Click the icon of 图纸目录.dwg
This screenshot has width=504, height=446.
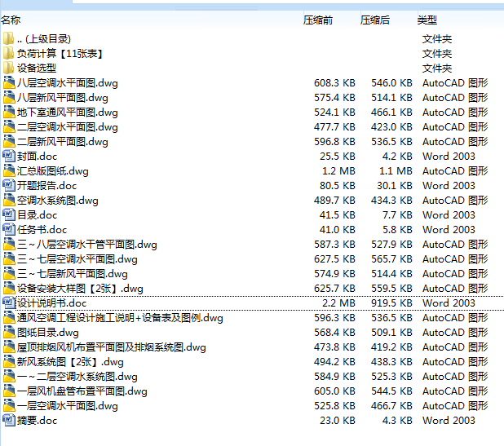tap(9, 332)
